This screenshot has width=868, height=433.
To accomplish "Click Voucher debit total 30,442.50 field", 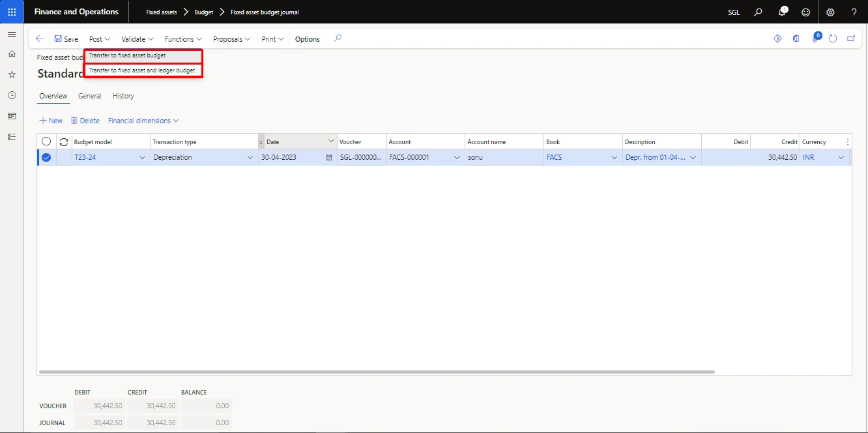I will (99, 406).
